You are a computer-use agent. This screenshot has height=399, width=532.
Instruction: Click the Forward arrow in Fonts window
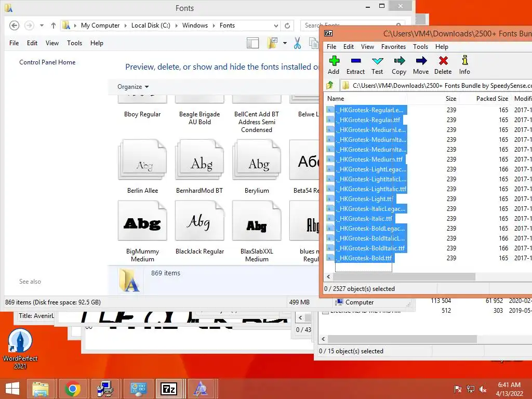(x=29, y=25)
